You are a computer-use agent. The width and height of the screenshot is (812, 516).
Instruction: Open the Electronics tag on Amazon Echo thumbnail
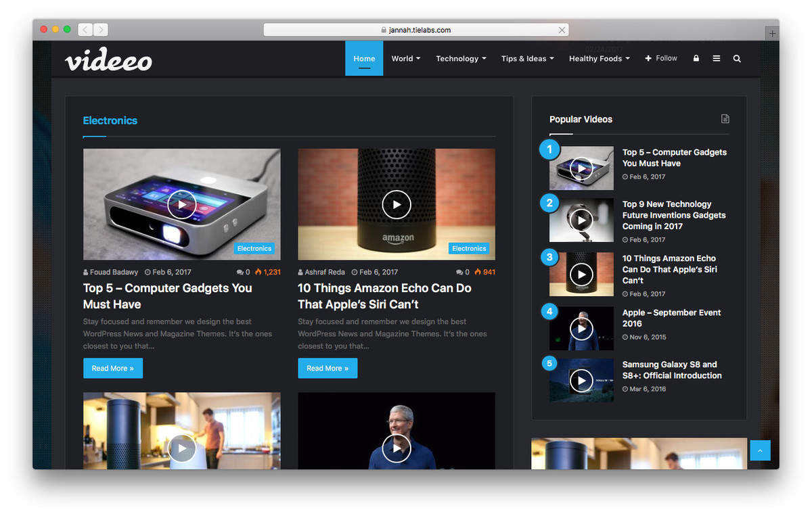pyautogui.click(x=469, y=248)
